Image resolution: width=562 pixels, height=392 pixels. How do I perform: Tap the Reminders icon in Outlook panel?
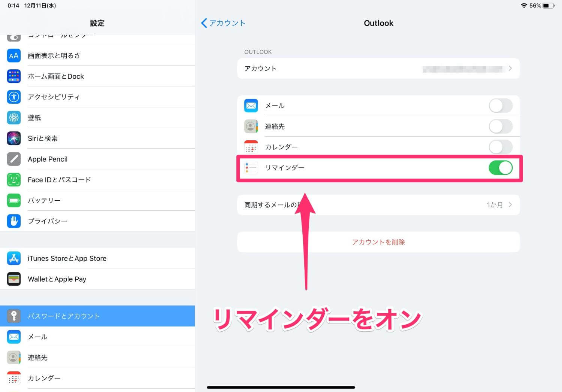click(251, 168)
